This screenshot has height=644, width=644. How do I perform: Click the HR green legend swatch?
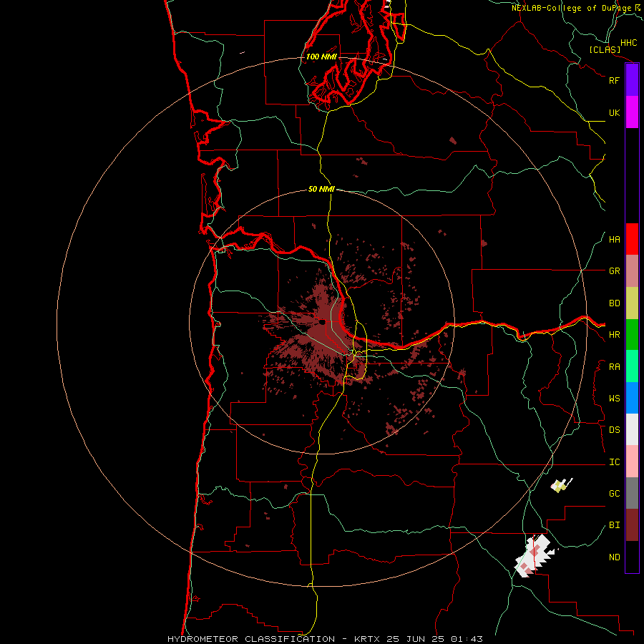632,335
